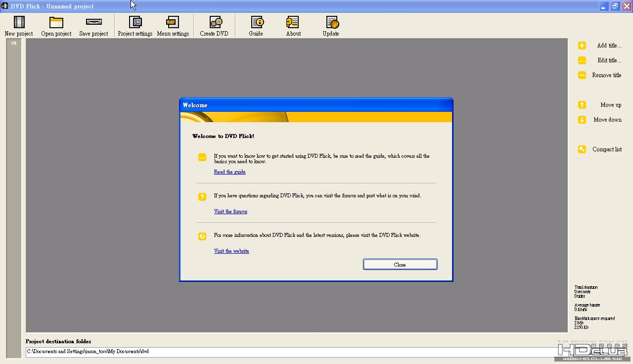Follow the Read the guide link
This screenshot has width=633, height=364.
point(229,172)
